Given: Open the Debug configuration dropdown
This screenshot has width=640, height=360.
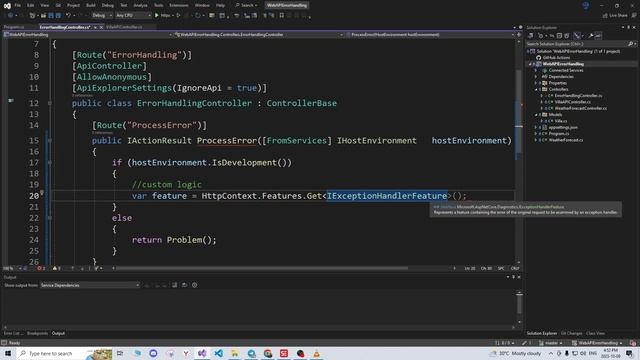Looking at the screenshot, I should [x=102, y=16].
